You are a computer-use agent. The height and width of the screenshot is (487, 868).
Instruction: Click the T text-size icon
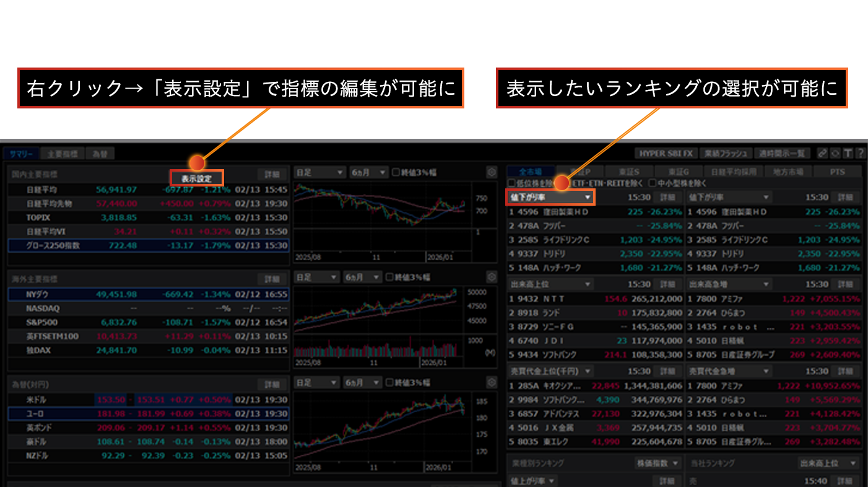tap(848, 153)
